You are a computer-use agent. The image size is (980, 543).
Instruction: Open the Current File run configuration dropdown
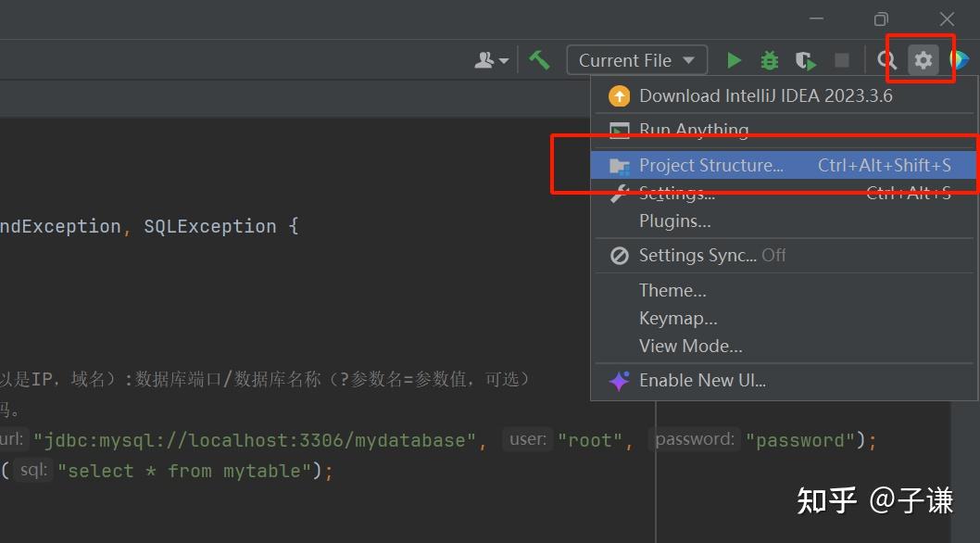click(635, 59)
